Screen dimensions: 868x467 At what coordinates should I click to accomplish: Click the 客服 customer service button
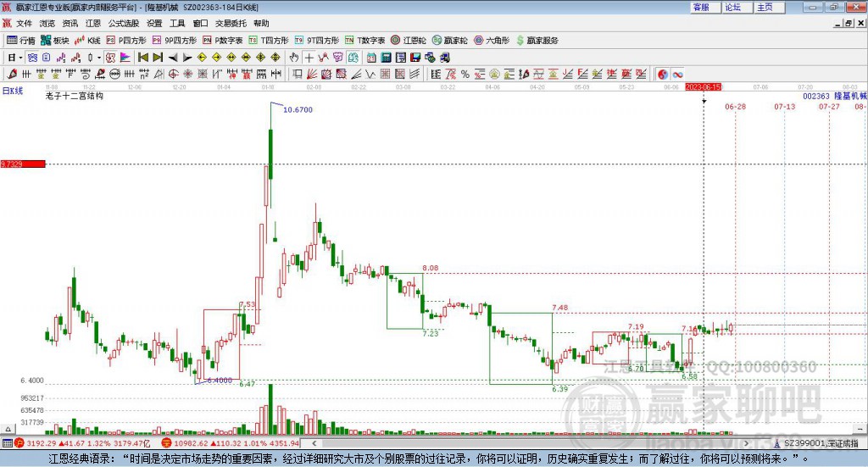(705, 7)
